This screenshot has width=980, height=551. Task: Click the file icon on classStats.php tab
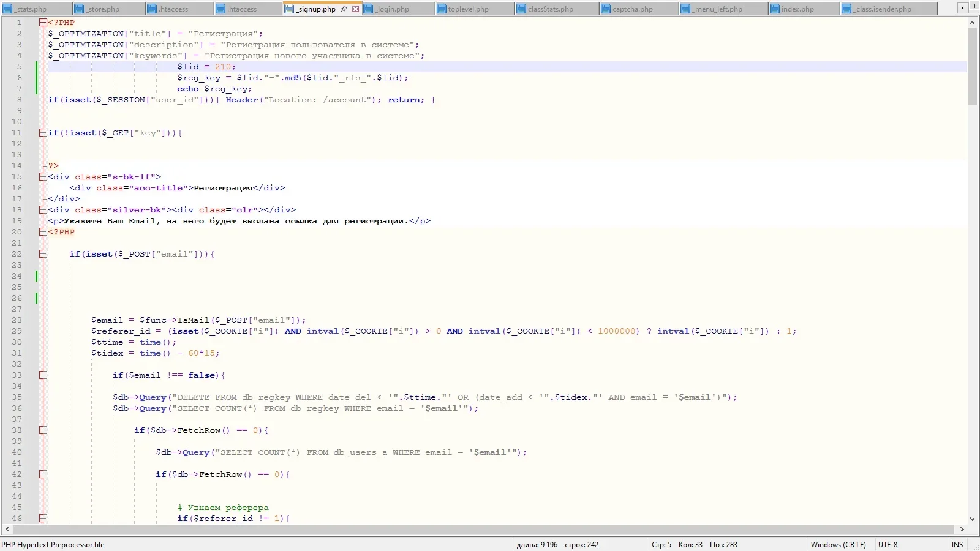click(x=521, y=9)
